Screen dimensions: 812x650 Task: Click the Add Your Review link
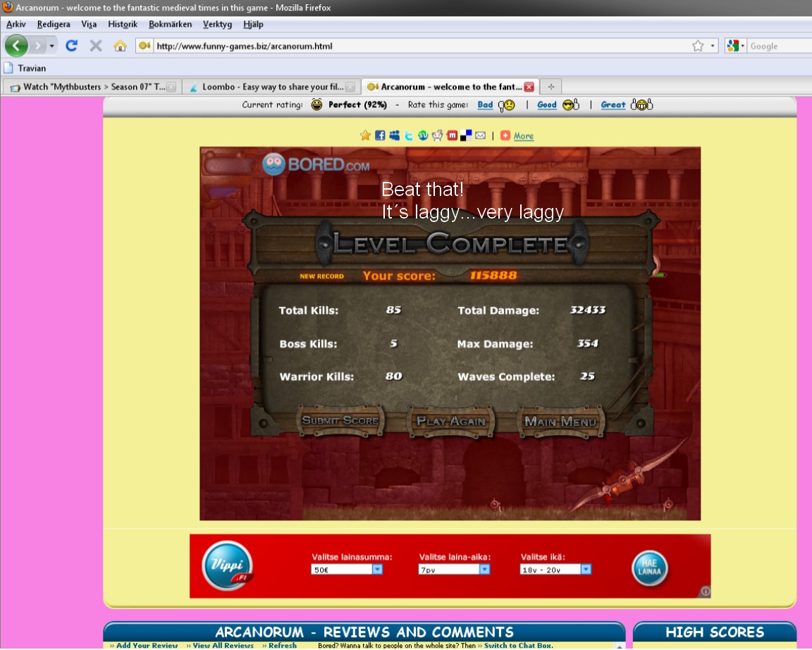(x=147, y=645)
